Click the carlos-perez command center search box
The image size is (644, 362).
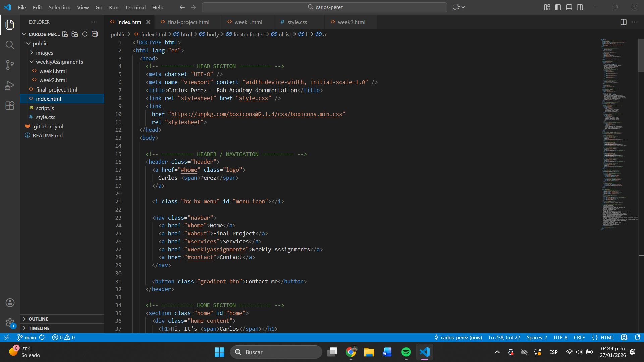point(324,7)
